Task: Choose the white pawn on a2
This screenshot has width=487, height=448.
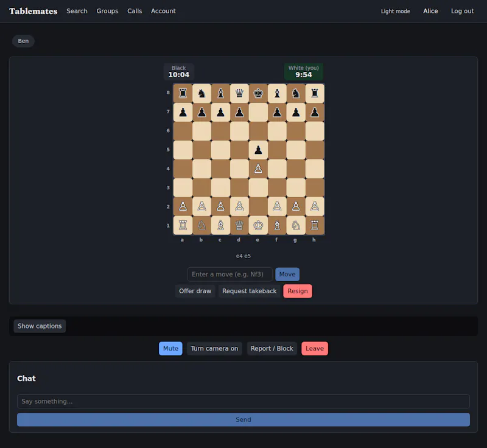Action: [183, 206]
